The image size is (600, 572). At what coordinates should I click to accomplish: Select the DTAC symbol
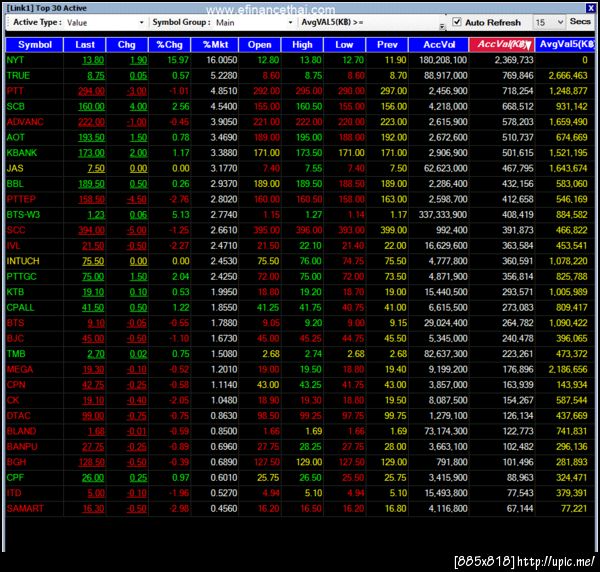[x=18, y=416]
